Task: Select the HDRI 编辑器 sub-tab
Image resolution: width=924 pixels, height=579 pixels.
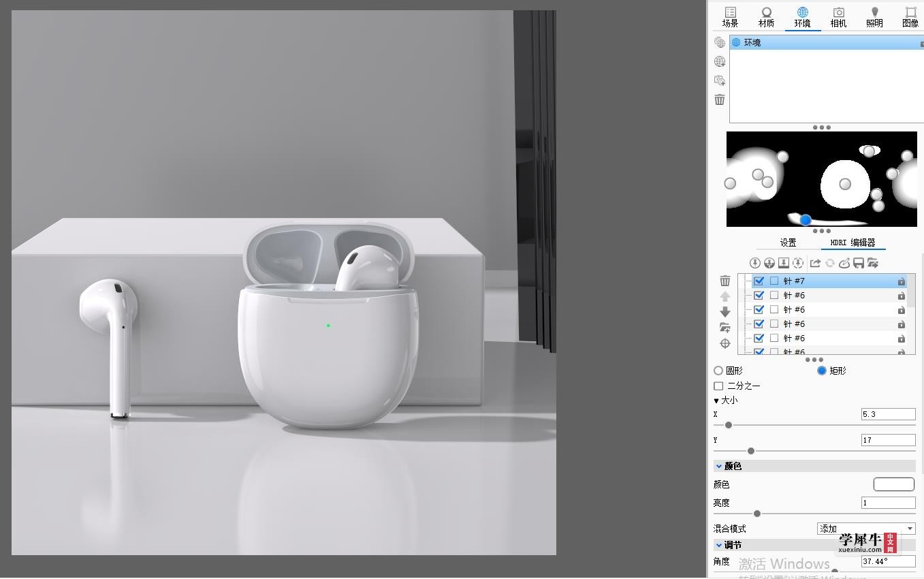Action: [x=853, y=242]
